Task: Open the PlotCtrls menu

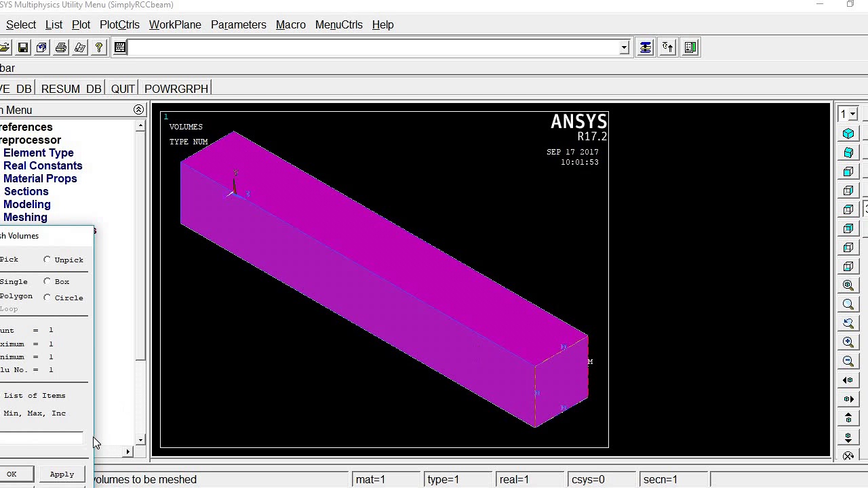Action: [x=119, y=24]
